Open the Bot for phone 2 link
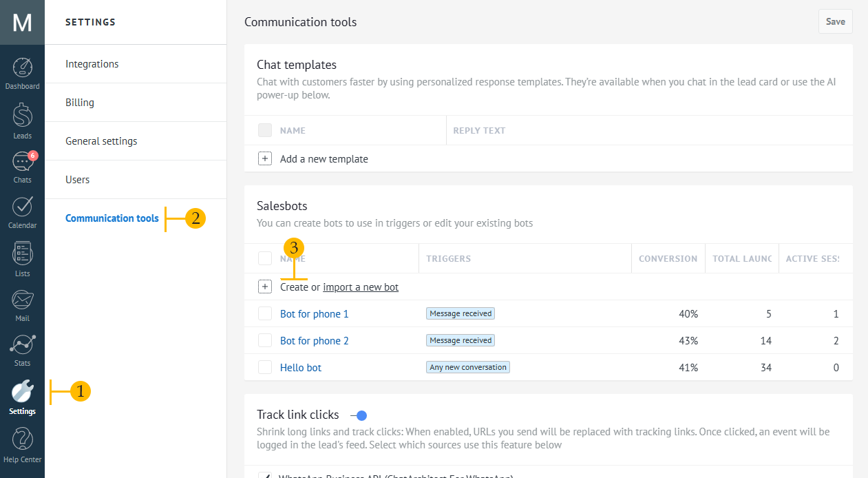 315,341
